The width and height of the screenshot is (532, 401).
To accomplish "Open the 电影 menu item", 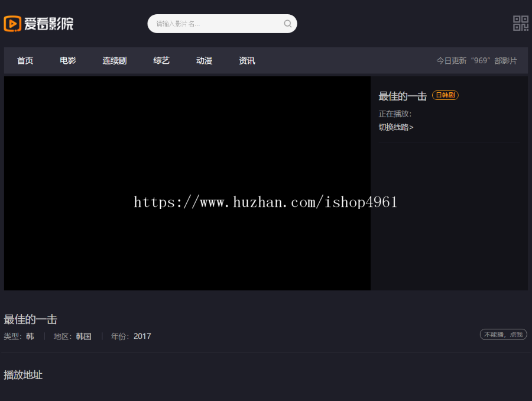I will tap(67, 60).
